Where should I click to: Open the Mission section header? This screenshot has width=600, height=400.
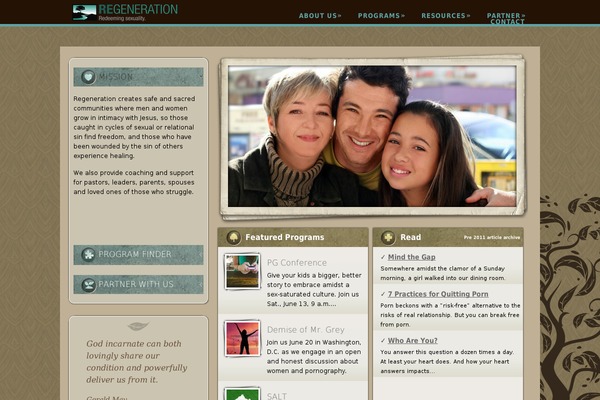tap(138, 77)
